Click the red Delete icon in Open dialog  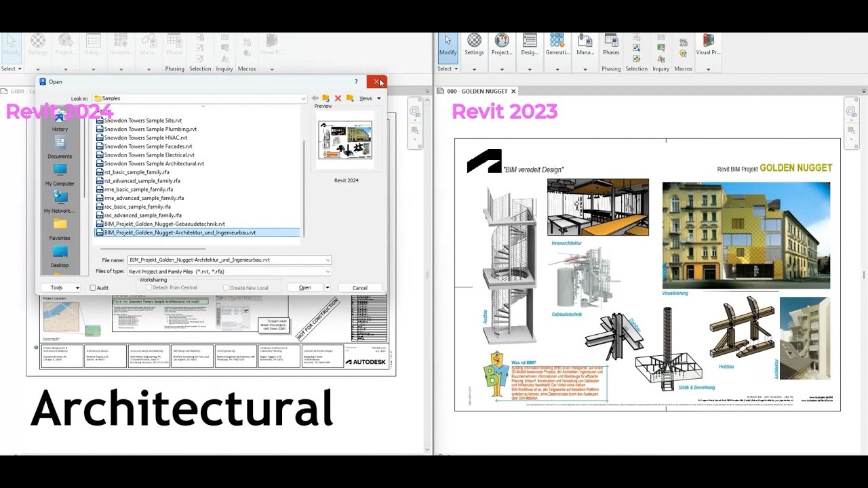click(338, 98)
